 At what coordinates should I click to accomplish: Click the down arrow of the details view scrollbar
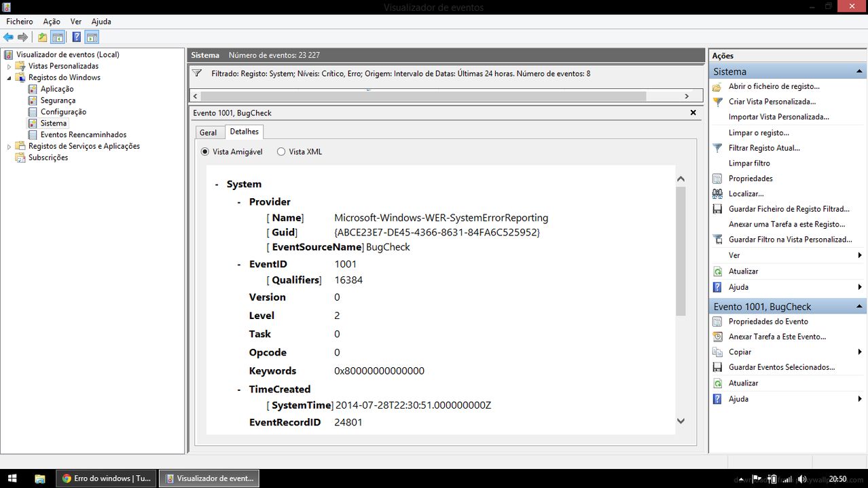point(681,421)
